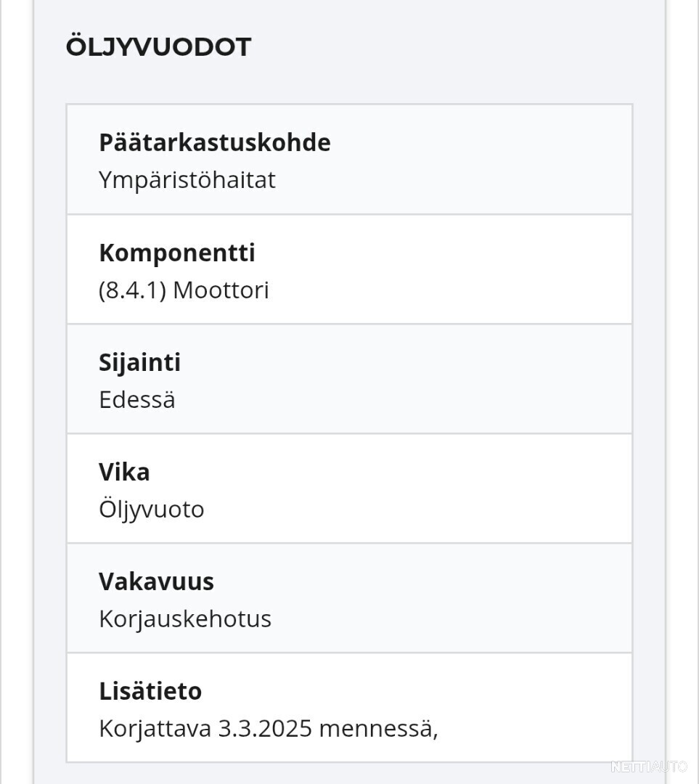Select the Sijainti label

(139, 362)
